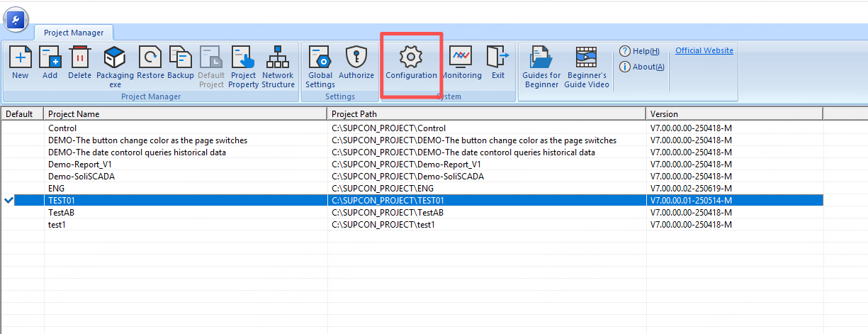Viewport: 868px width, 334px height.
Task: Open the Packaging exe tool
Action: click(115, 58)
